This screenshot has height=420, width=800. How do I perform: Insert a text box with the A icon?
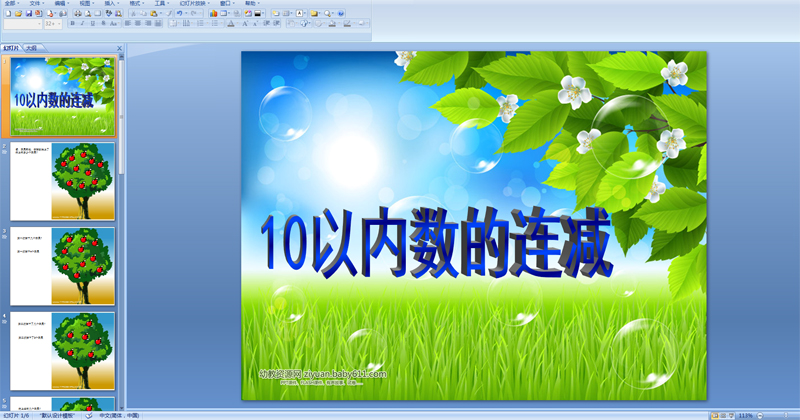(299, 14)
